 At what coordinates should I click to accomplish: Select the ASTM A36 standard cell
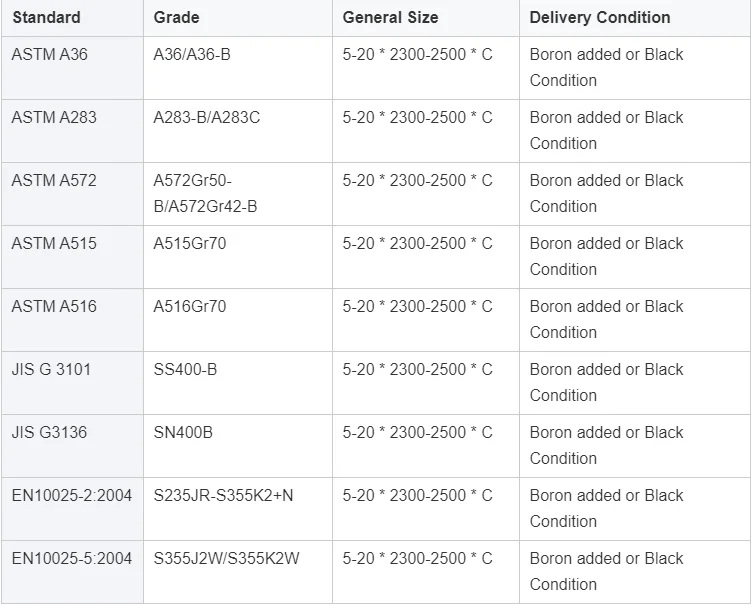50,54
